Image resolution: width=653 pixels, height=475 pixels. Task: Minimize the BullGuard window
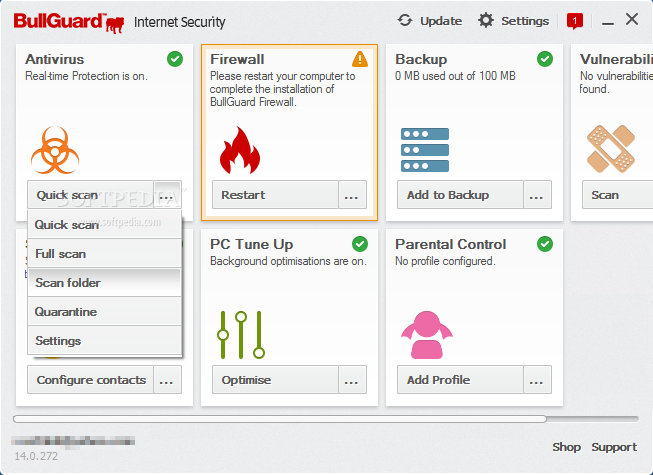[608, 23]
